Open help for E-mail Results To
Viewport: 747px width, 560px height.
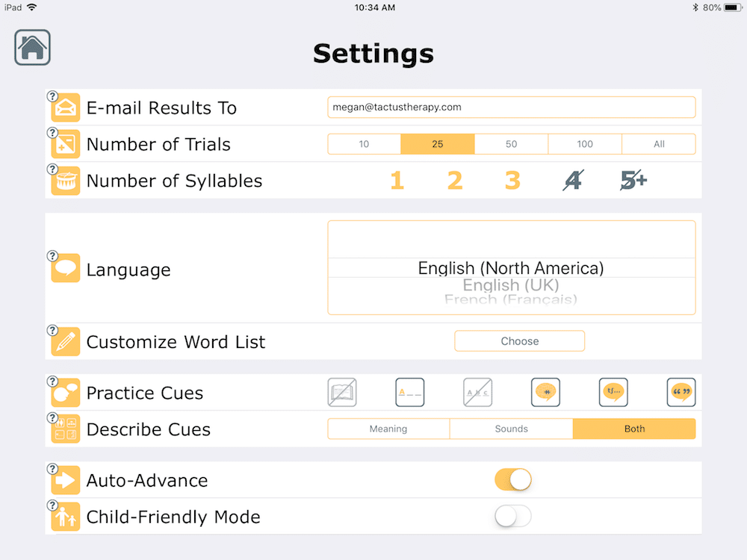click(52, 96)
